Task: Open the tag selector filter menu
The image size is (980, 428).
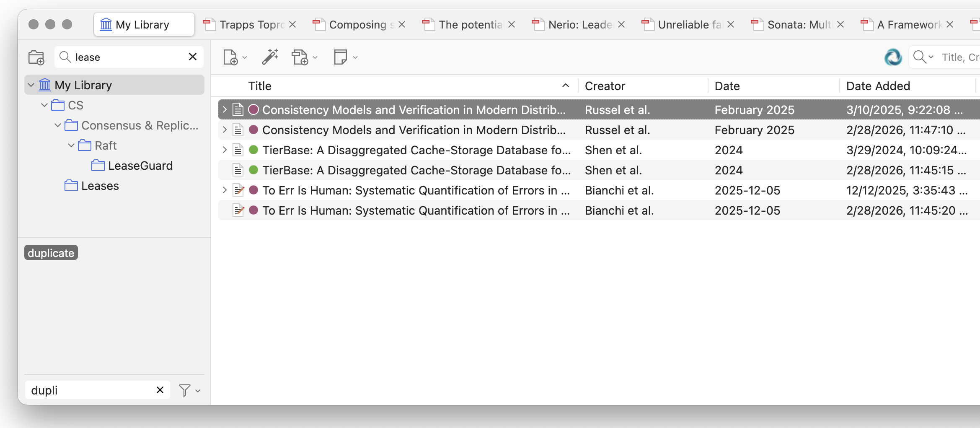Action: [189, 390]
